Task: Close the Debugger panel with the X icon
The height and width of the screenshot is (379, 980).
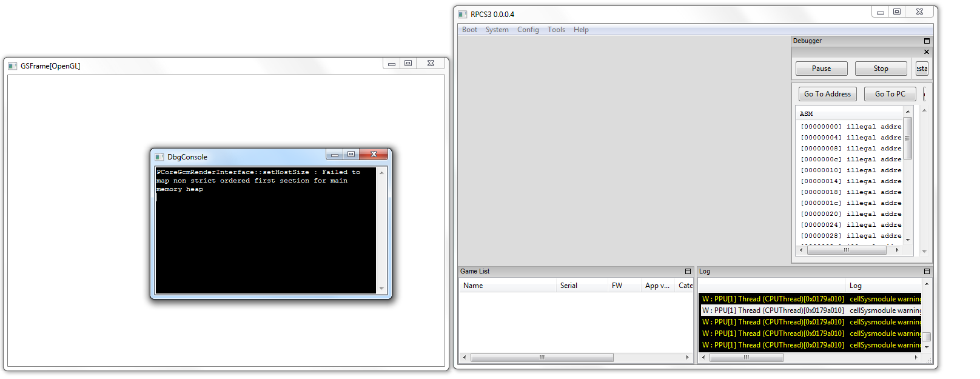Action: point(926,52)
